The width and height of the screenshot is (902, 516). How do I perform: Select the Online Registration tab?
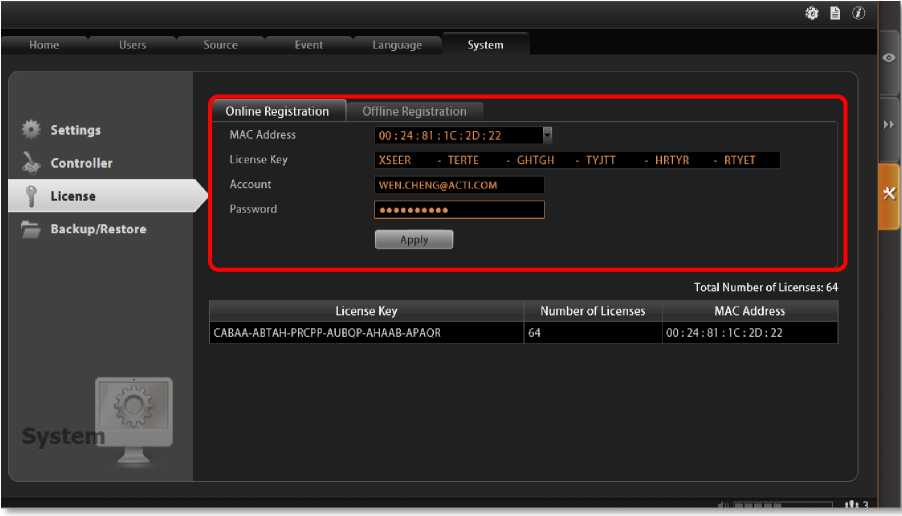tap(277, 111)
